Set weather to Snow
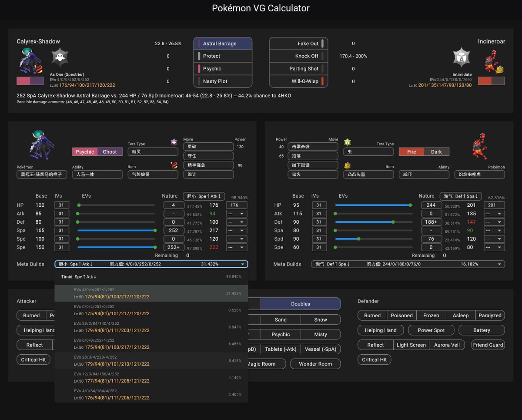522x420 pixels. 321,319
